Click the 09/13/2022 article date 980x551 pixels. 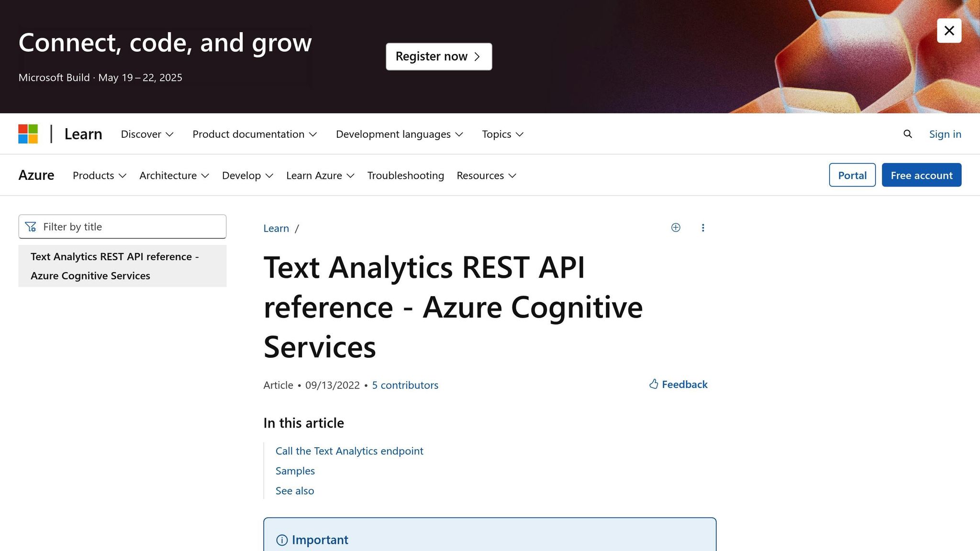pyautogui.click(x=333, y=385)
